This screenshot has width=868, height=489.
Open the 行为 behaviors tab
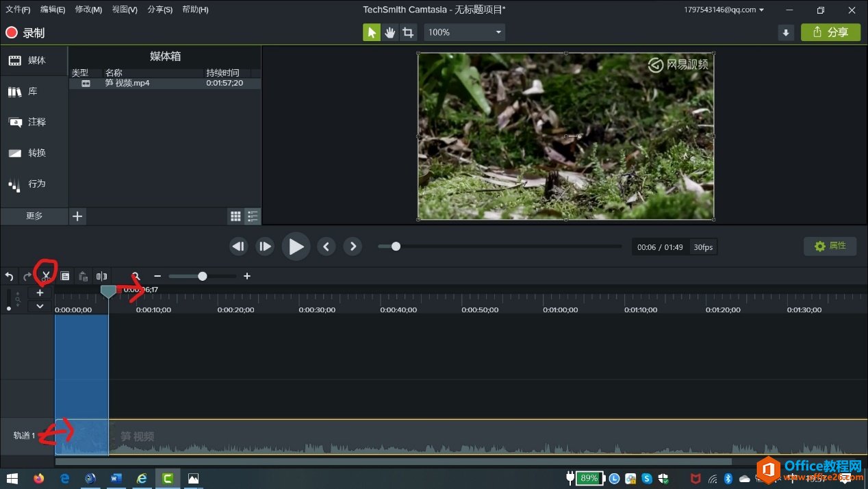(x=34, y=184)
